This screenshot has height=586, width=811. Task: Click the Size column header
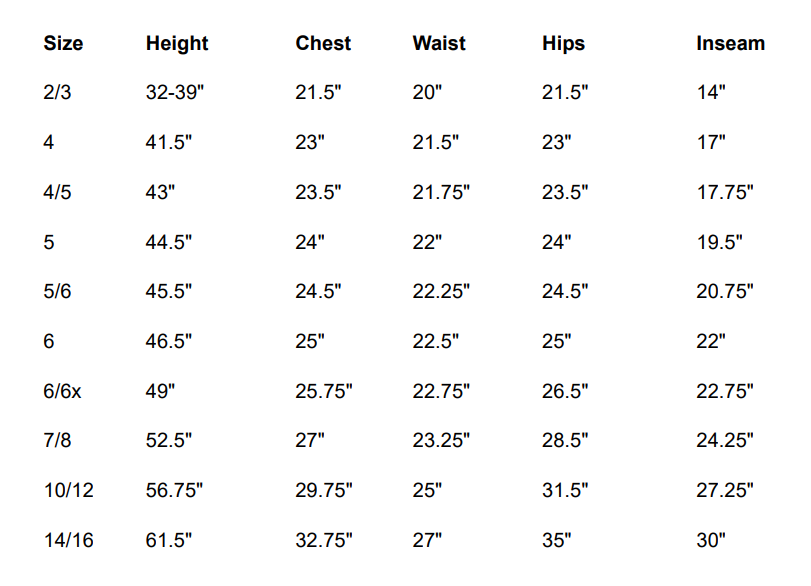pos(63,44)
